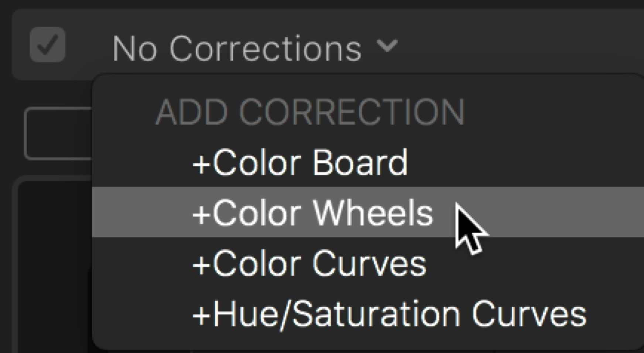Click the plus sign before Color Wheels
The width and height of the screenshot is (644, 353).
coord(201,215)
